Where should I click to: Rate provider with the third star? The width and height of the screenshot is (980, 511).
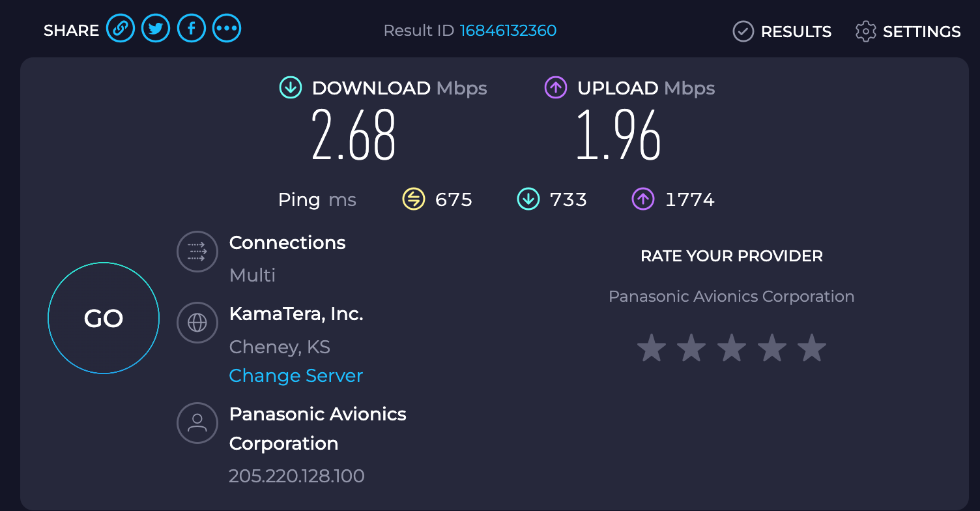point(732,347)
